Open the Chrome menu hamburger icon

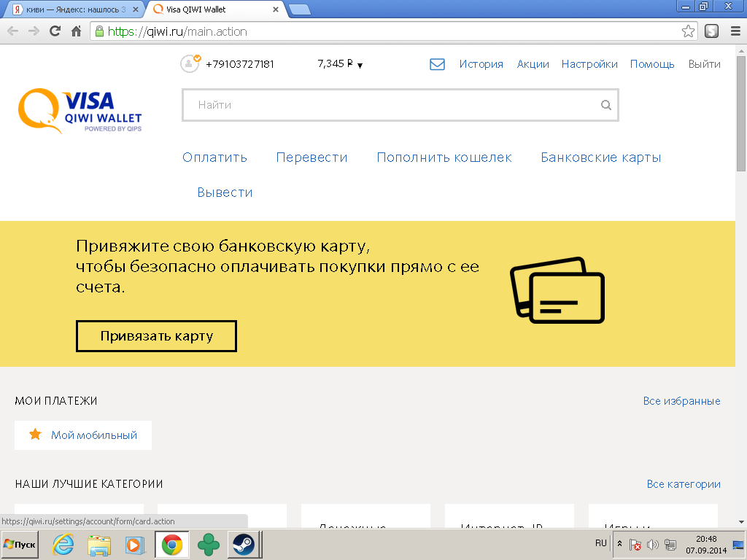735,31
